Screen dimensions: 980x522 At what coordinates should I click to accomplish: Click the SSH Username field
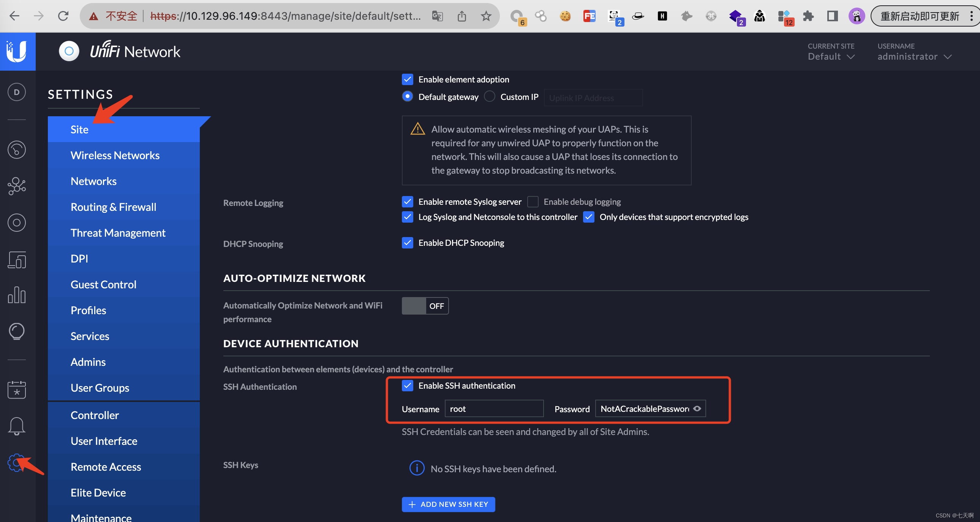click(494, 408)
